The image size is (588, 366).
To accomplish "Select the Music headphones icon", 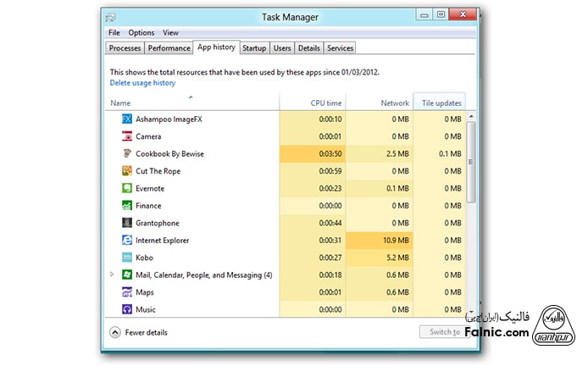I will coord(127,309).
